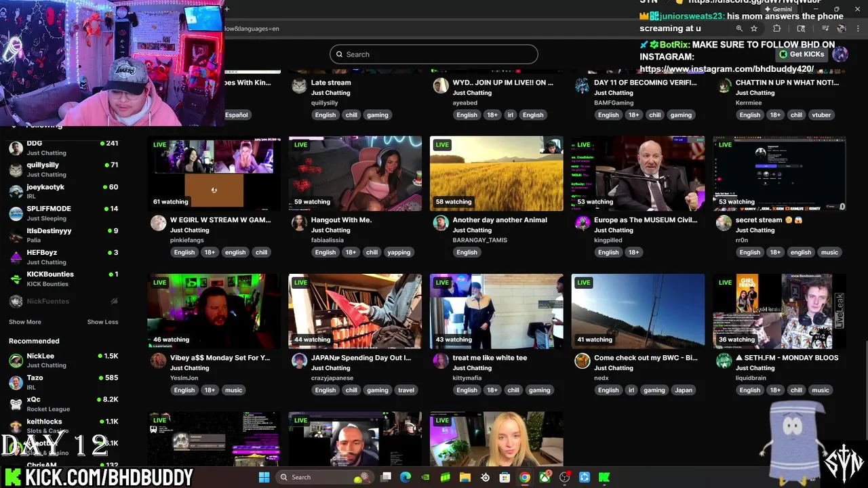Image resolution: width=868 pixels, height=488 pixels.
Task: Open 'SETH.FM - MONDAY BLOOS' thumbnail
Action: pos(779,311)
